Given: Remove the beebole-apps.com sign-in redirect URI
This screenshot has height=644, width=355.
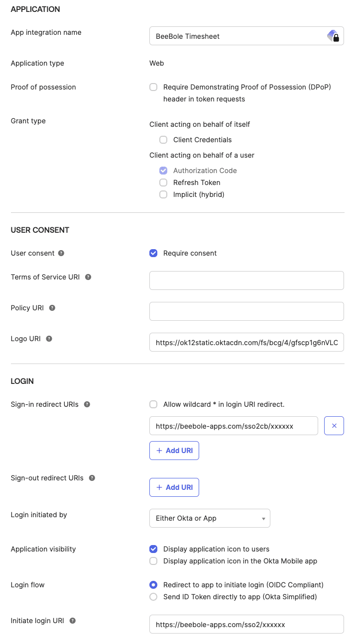Looking at the screenshot, I should pyautogui.click(x=334, y=426).
